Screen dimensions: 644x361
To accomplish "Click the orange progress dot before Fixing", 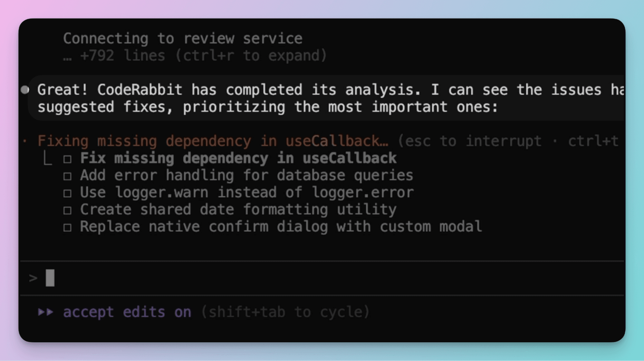I will 25,141.
